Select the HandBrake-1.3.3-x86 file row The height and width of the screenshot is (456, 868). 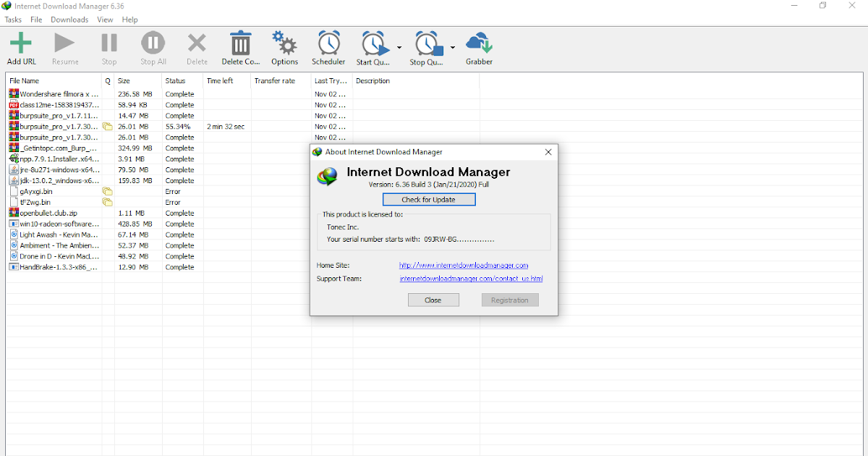tap(159, 267)
